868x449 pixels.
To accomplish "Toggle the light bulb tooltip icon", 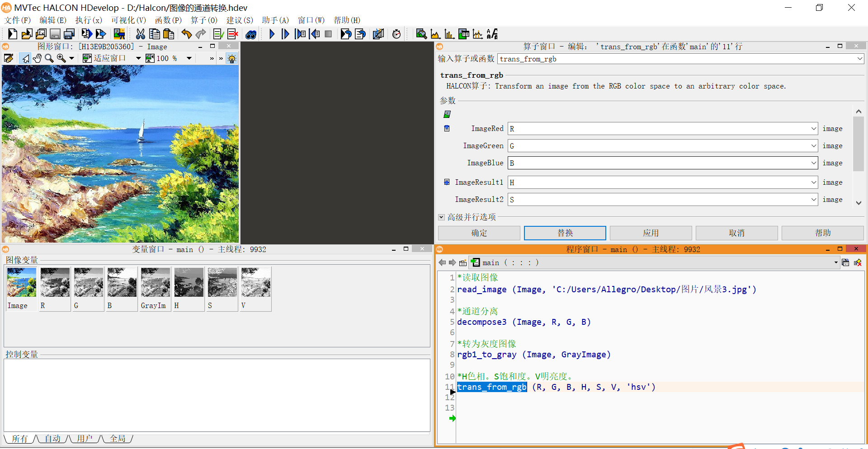I will click(x=232, y=59).
